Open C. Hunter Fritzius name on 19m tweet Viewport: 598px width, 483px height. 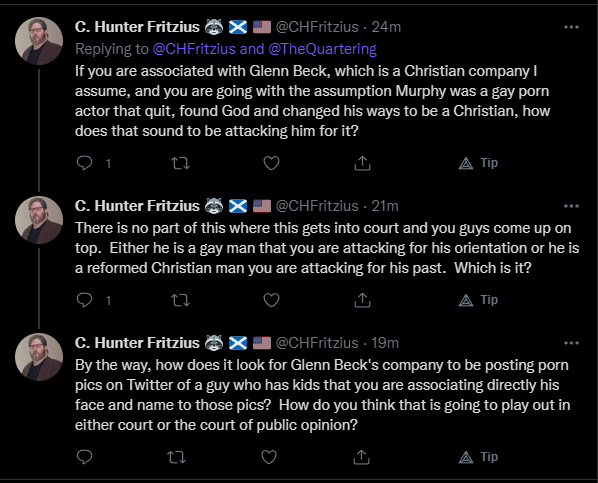point(137,343)
